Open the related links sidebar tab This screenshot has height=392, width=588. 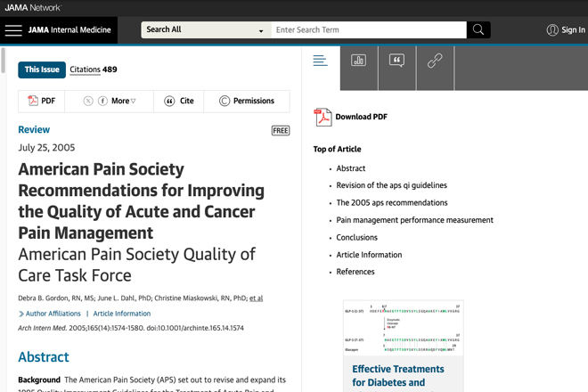(435, 61)
